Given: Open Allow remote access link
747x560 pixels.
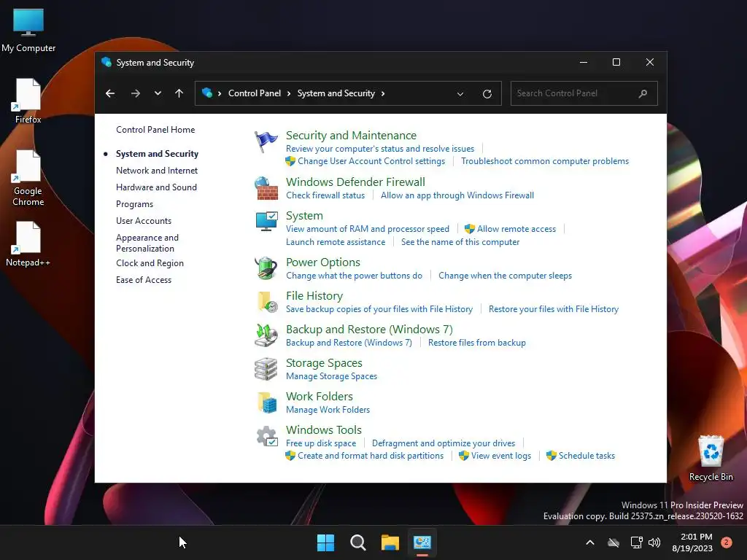Looking at the screenshot, I should 516,229.
